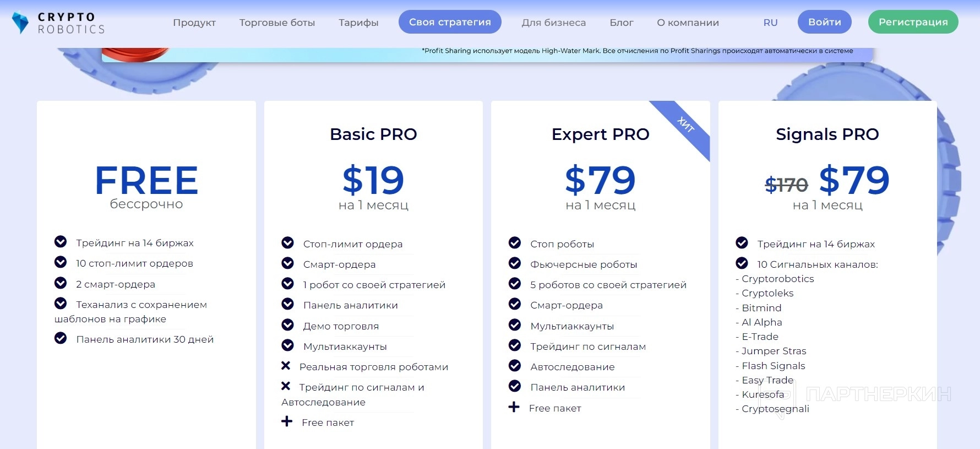The image size is (980, 449).
Task: Select the Своя стратегия highlighted pill
Action: click(x=450, y=22)
